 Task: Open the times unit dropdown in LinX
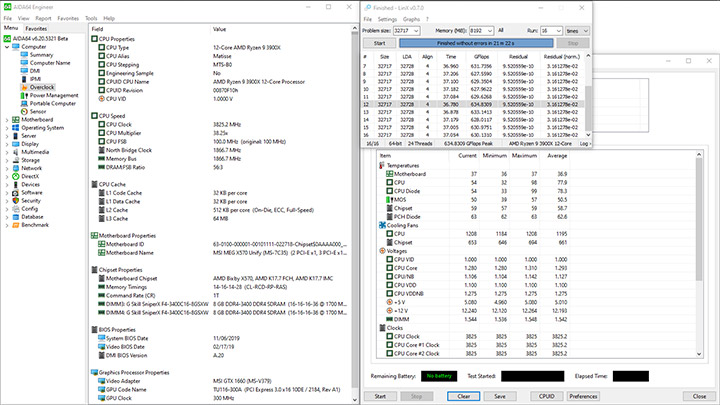pyautogui.click(x=577, y=31)
